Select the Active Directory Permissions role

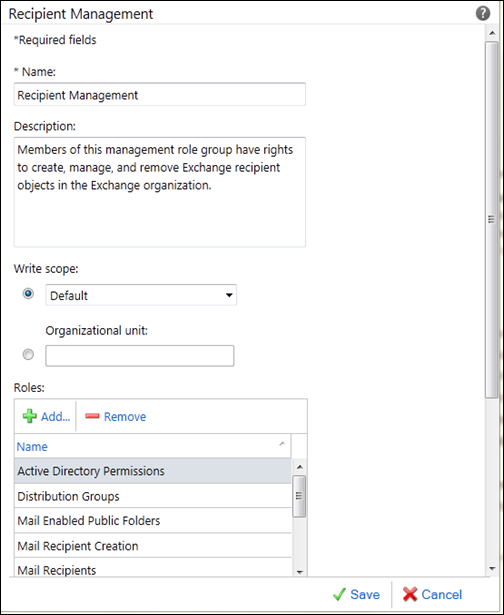click(153, 471)
